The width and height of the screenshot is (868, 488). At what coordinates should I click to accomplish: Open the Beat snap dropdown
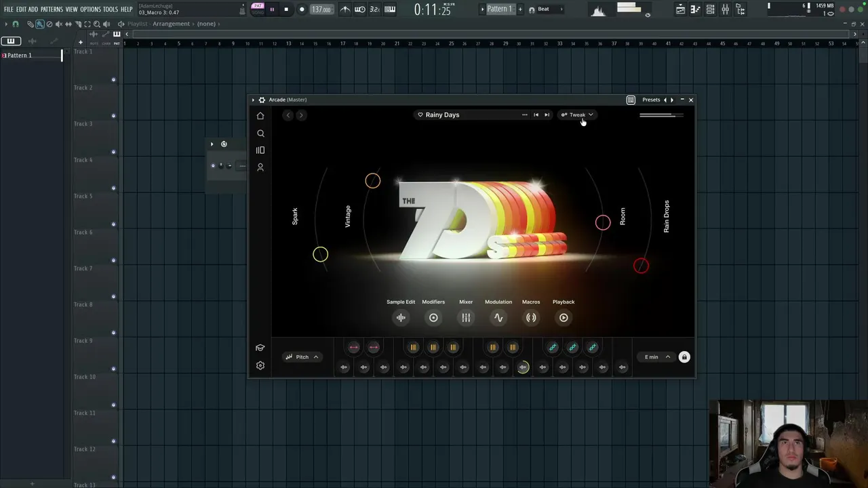point(544,9)
